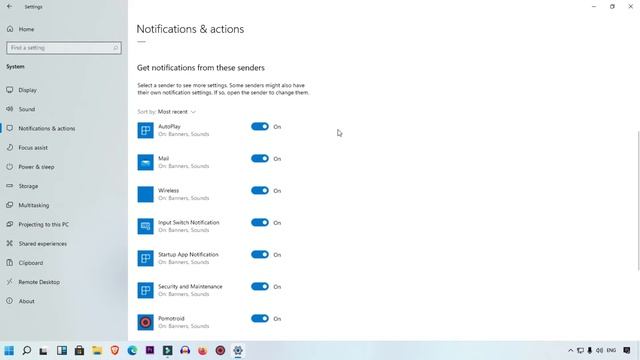This screenshot has width=640, height=360.
Task: Open the Sort by Most recent dropdown
Action: click(176, 111)
